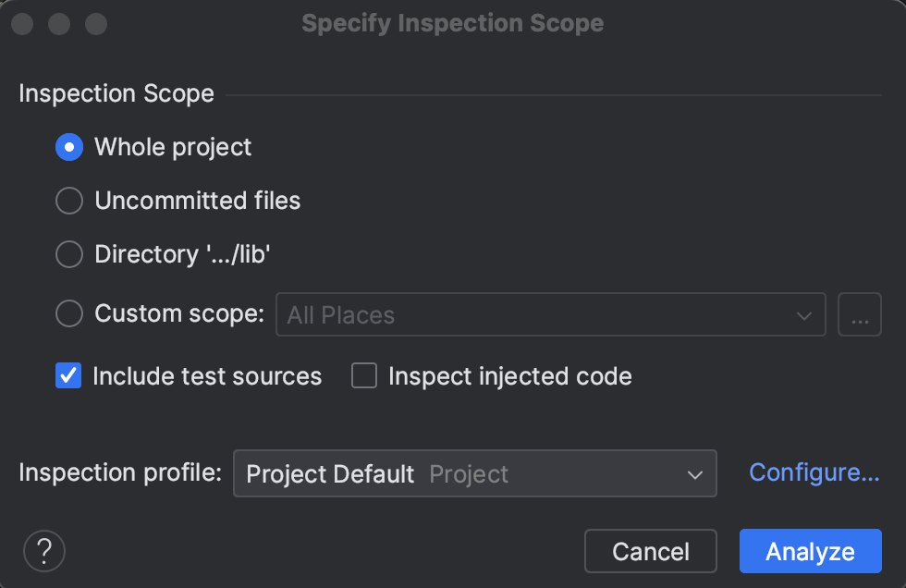The height and width of the screenshot is (588, 906).
Task: Minimize the dialog using the yellow button
Action: click(58, 23)
